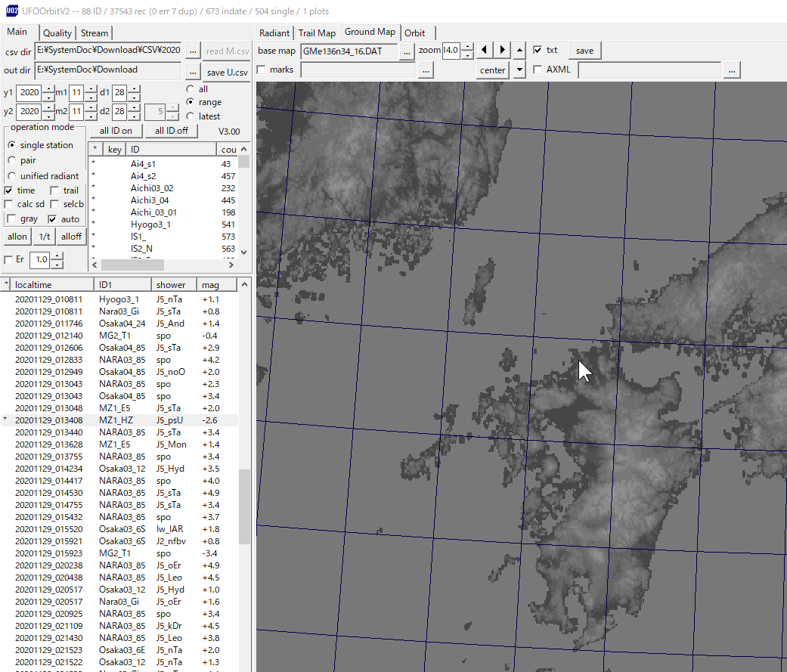
Task: Switch to the Orbit tab
Action: [414, 33]
